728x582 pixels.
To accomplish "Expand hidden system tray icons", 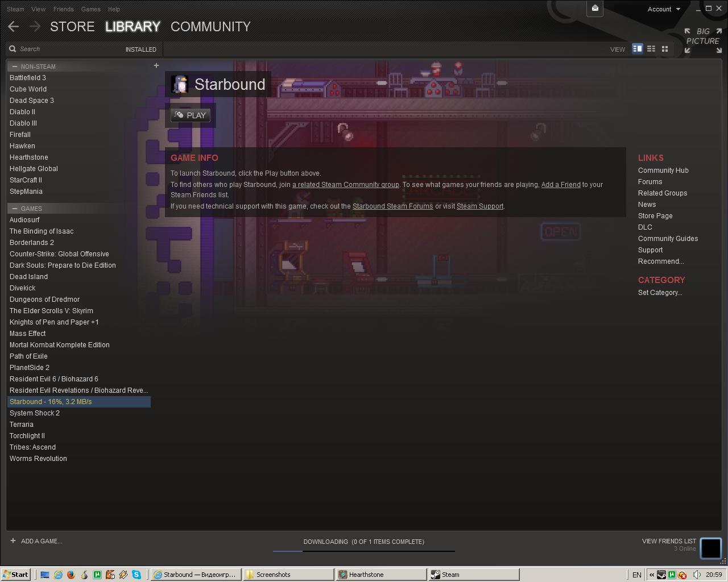I will point(652,575).
